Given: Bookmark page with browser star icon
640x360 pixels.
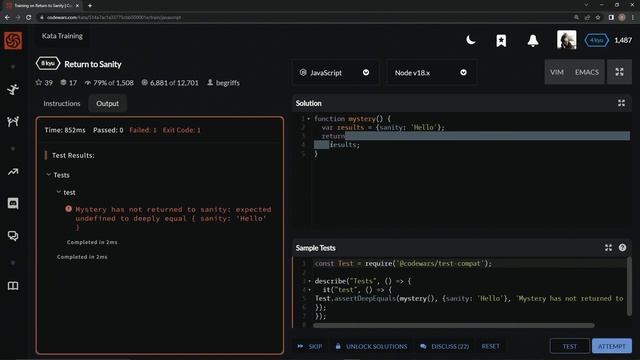Looking at the screenshot, I should point(598,18).
